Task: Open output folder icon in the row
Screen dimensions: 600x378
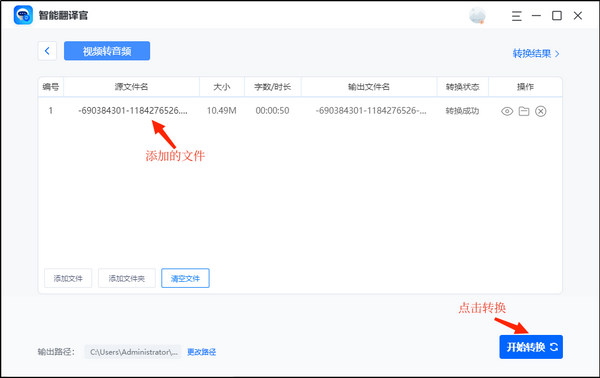Action: (x=524, y=111)
